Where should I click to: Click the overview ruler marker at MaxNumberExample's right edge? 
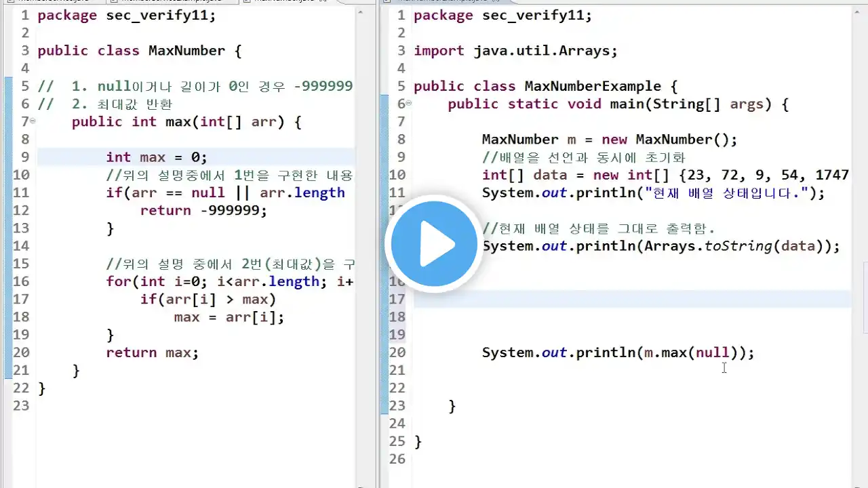tap(865, 298)
